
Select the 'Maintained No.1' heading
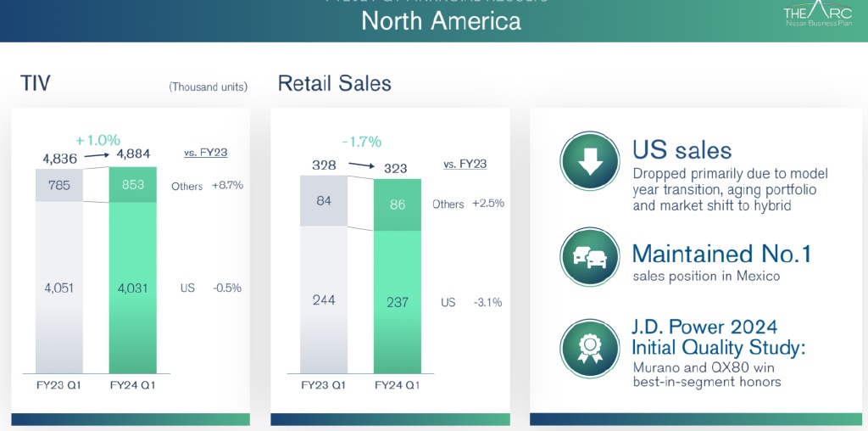pyautogui.click(x=721, y=253)
